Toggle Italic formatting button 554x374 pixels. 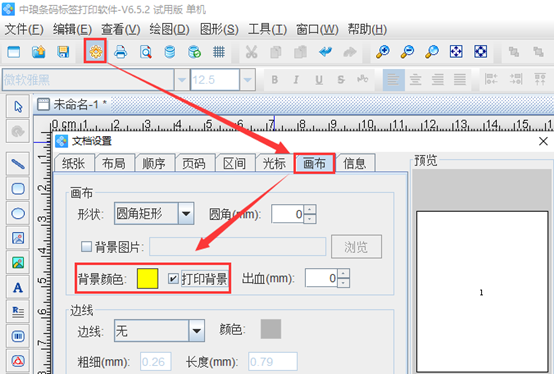click(x=296, y=79)
